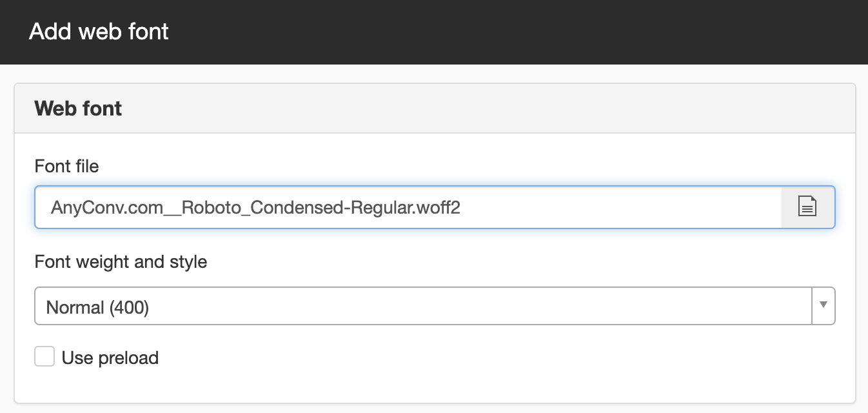Focus the woff2 filename text box
Screen dimensions: 868x413
coord(408,207)
